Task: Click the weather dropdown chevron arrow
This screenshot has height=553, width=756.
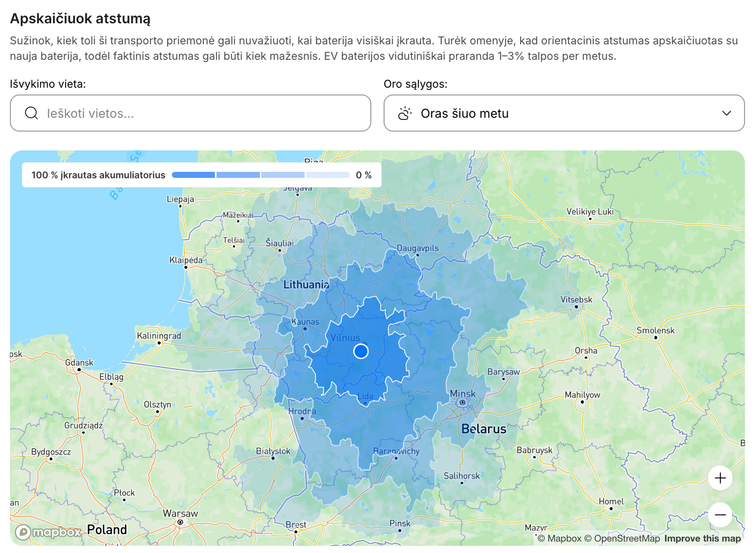Action: click(726, 113)
